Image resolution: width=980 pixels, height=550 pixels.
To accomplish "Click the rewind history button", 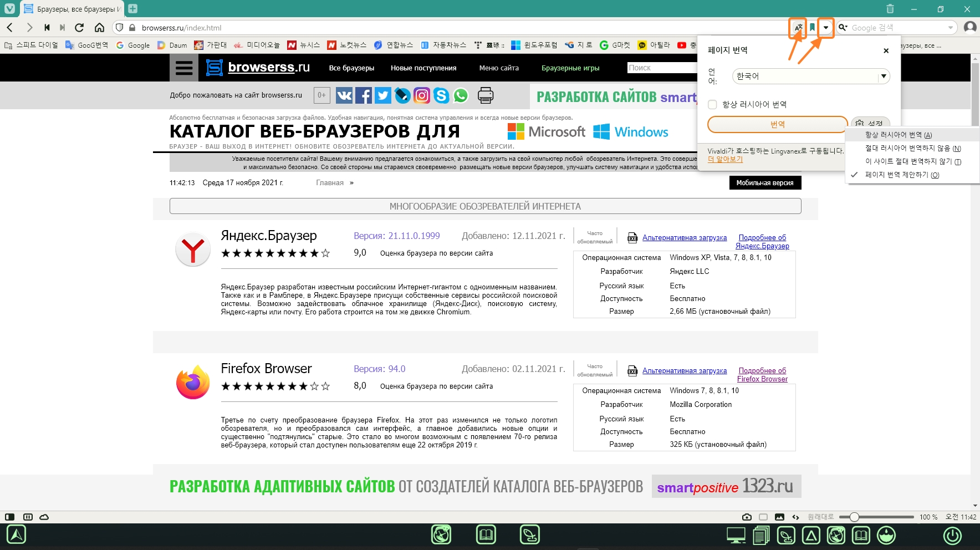I will click(47, 27).
